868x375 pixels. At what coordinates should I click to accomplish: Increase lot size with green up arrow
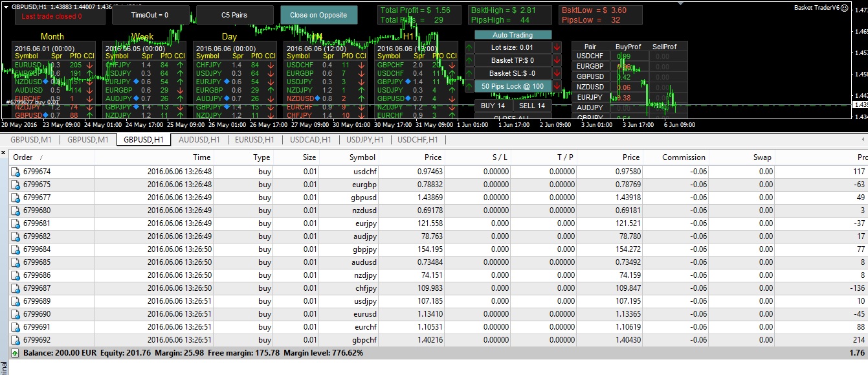click(469, 47)
